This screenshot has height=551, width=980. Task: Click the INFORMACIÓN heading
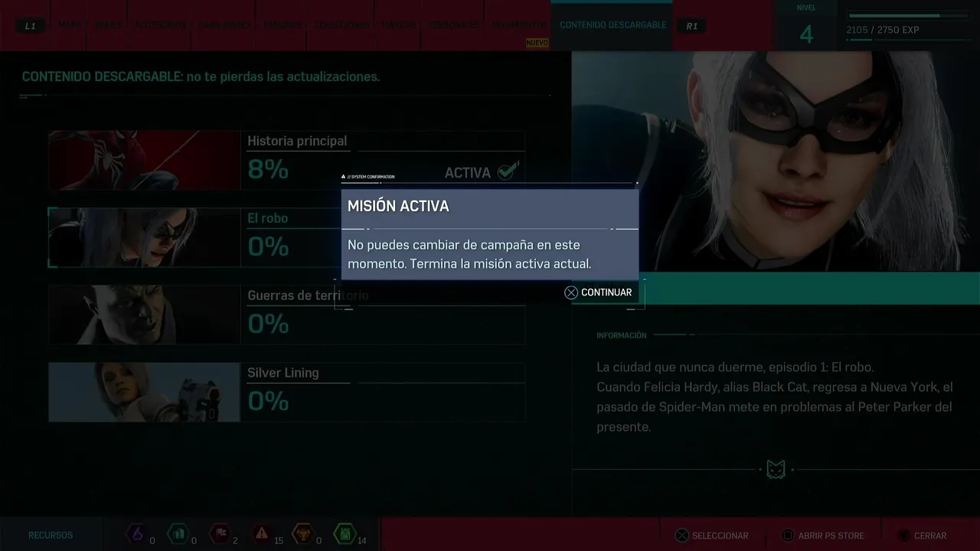(622, 335)
